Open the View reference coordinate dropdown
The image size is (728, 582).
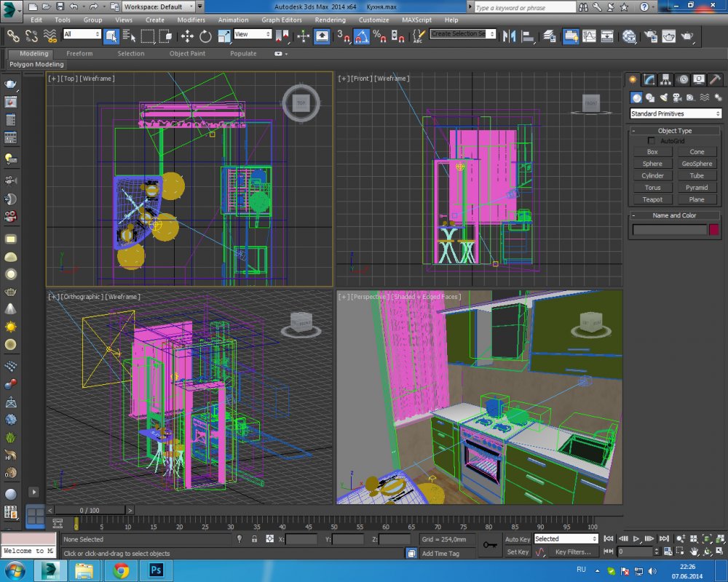(x=253, y=34)
